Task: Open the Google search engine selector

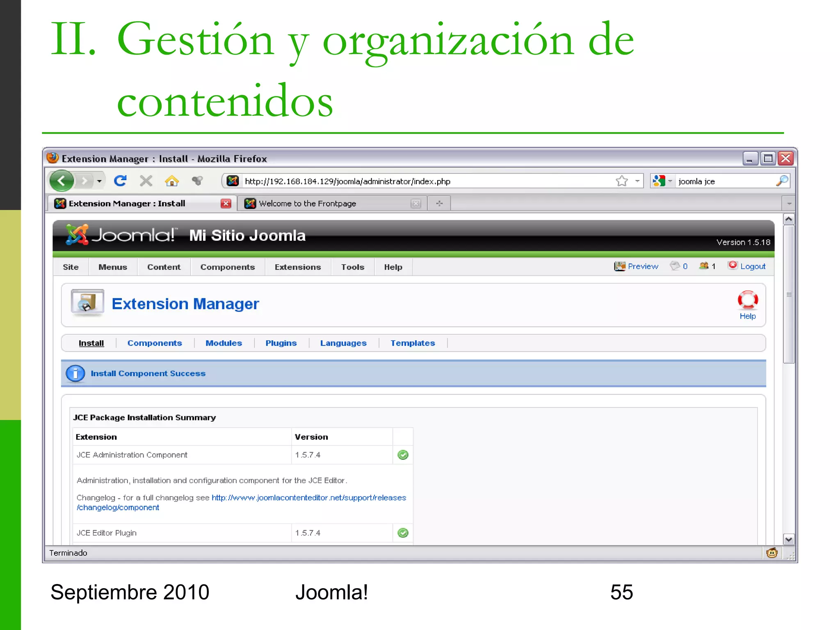Action: 662,181
